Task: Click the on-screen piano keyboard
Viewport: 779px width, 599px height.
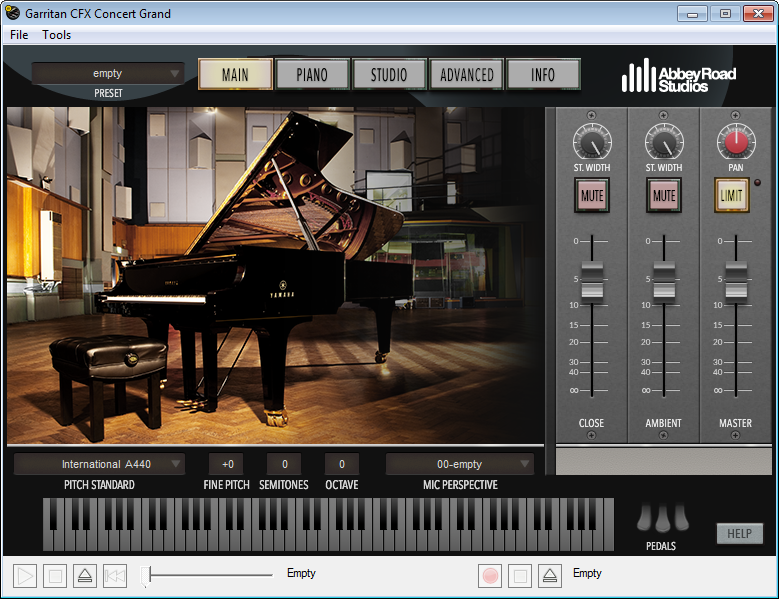Action: (328, 524)
